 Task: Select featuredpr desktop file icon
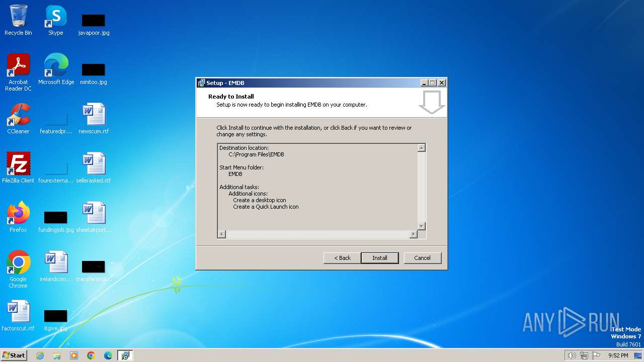click(x=56, y=123)
